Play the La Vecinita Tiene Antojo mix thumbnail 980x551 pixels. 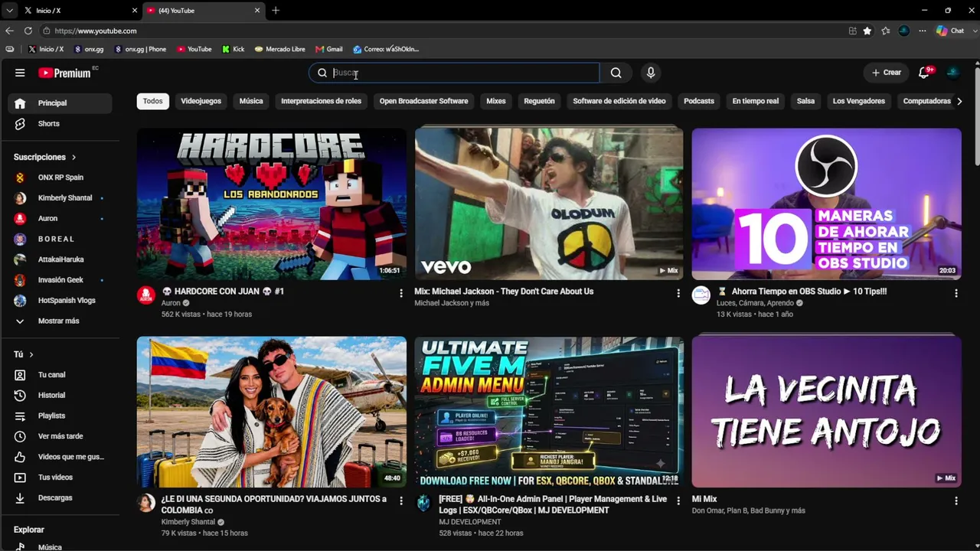click(x=826, y=412)
